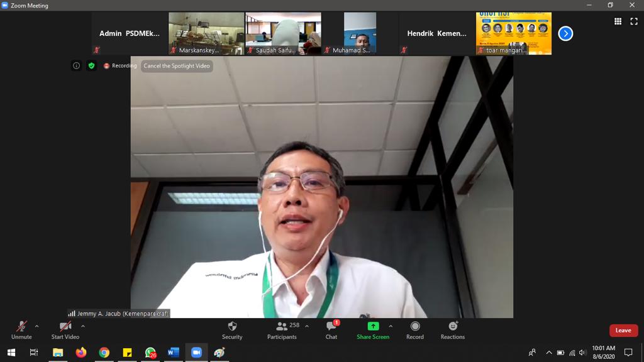Expand the Participants options arrow
644x362 pixels.
click(307, 326)
